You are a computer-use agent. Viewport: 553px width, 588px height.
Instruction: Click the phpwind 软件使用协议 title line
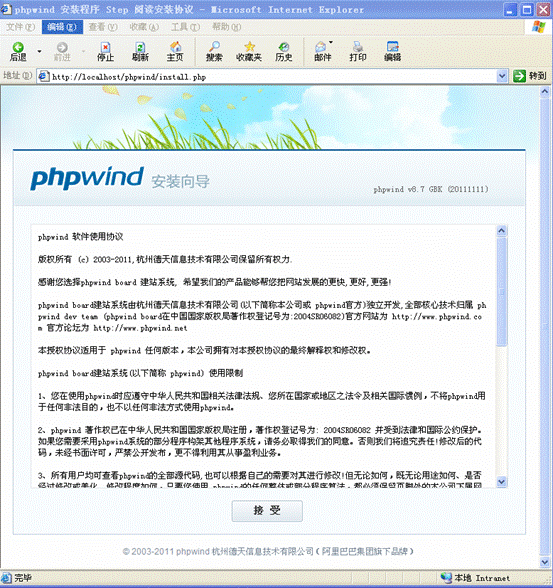click(x=81, y=237)
